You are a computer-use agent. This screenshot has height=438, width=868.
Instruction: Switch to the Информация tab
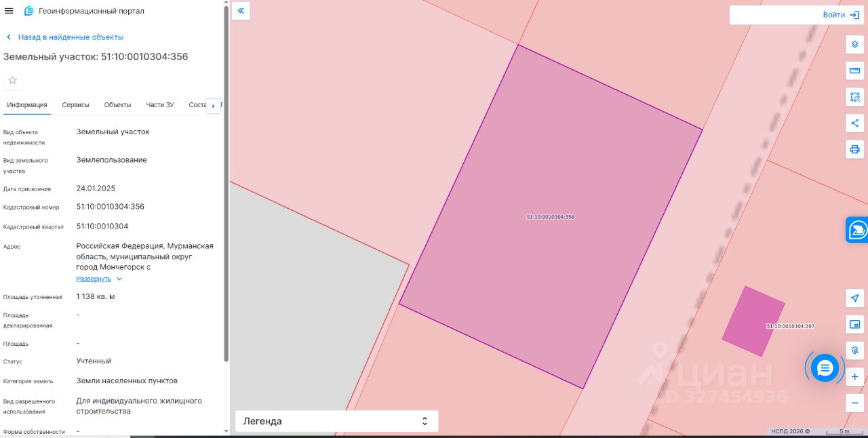tap(27, 105)
